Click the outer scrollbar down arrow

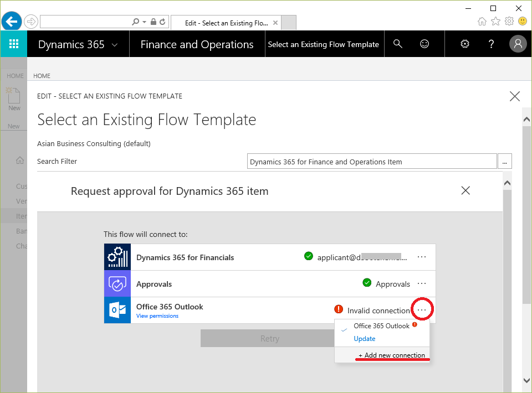[x=526, y=380]
